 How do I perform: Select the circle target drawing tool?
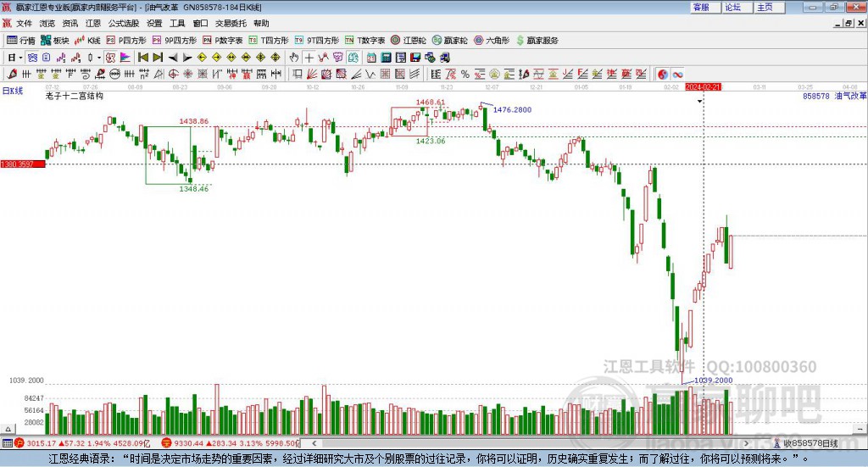[173, 74]
